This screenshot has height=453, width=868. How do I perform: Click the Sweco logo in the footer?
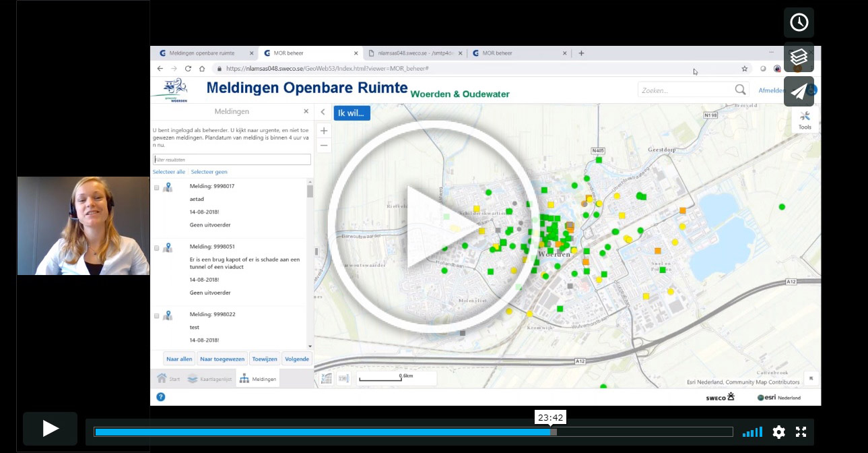click(x=720, y=397)
